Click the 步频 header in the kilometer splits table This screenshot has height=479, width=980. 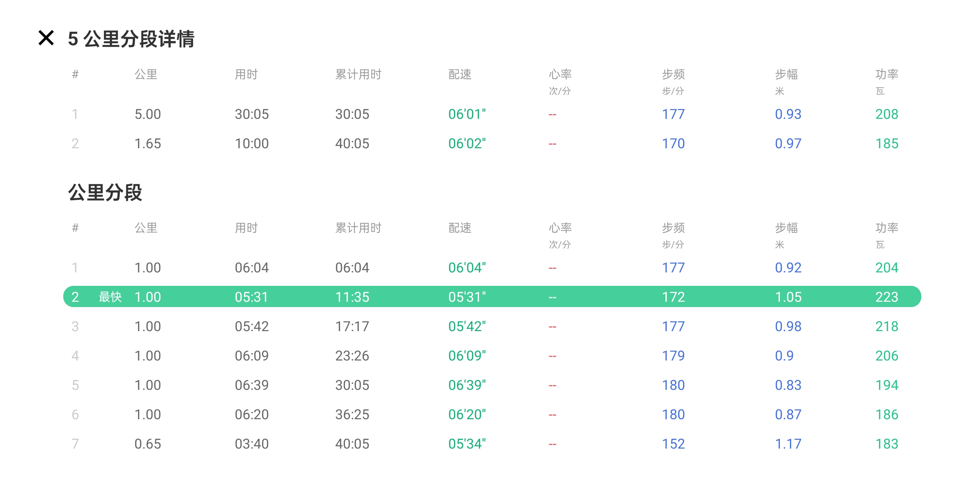coord(673,228)
